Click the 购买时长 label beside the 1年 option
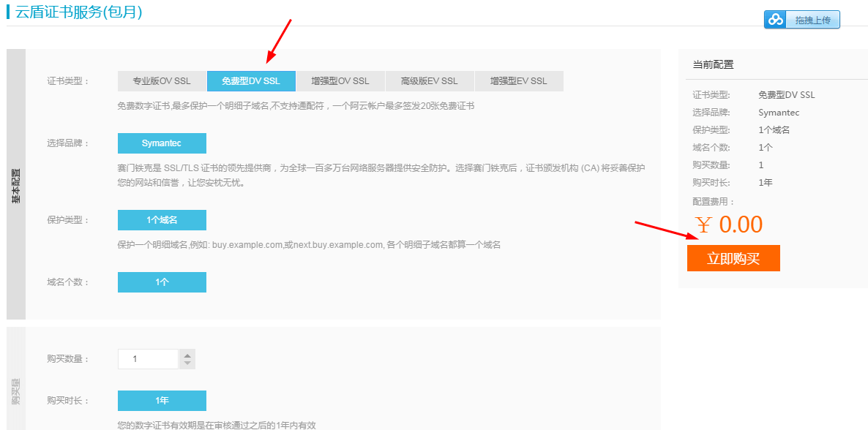Image resolution: width=868 pixels, height=430 pixels. (x=67, y=401)
